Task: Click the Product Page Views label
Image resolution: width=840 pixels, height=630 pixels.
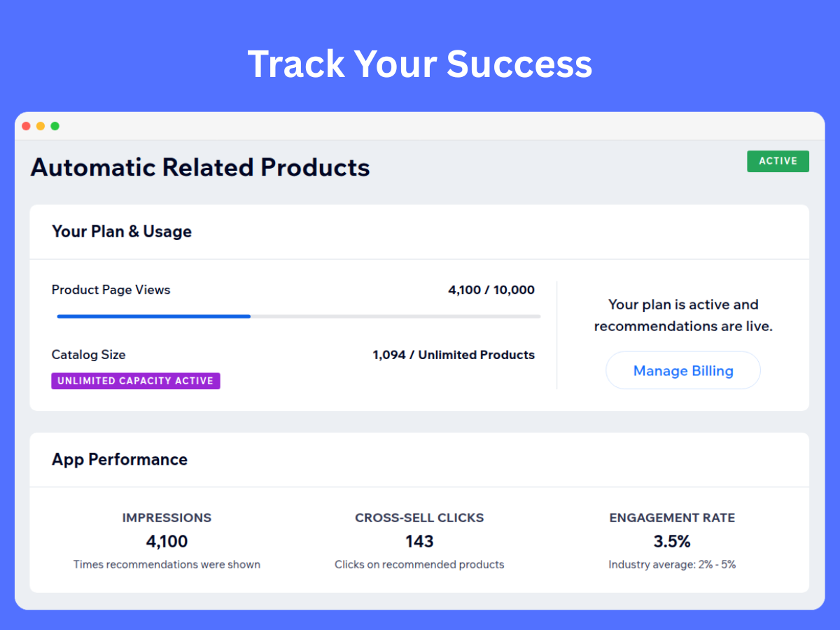Action: coord(111,290)
